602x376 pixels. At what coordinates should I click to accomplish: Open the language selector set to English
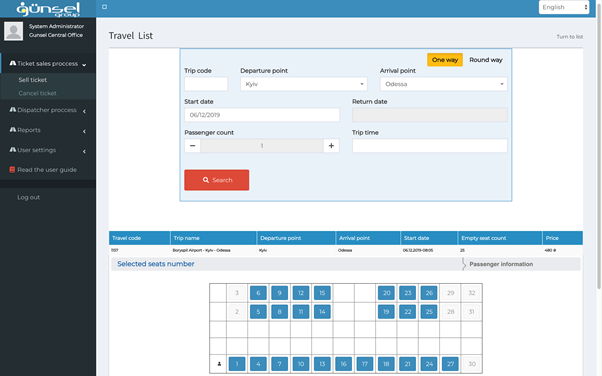(564, 7)
